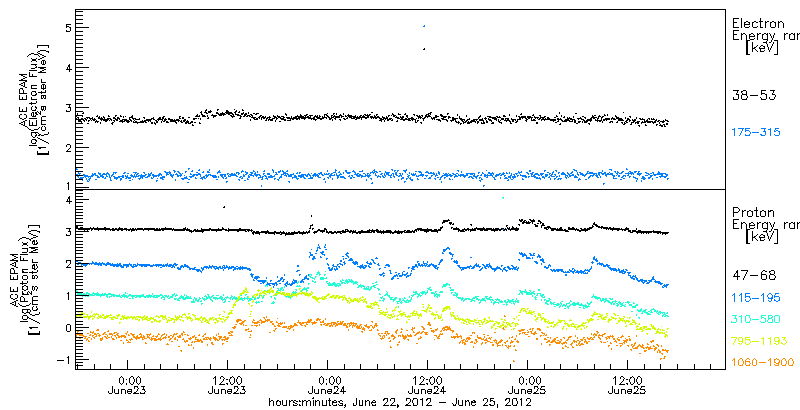Click the 0:00 June24 axis label
The image size is (800, 410).
pos(327,386)
